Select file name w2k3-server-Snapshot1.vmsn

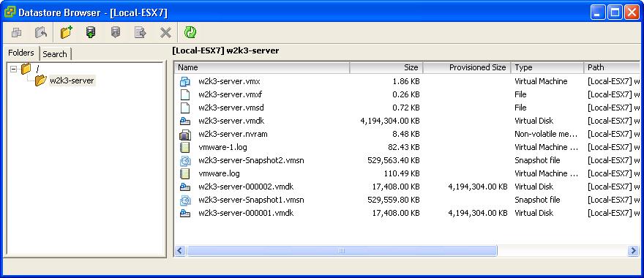tap(251, 200)
